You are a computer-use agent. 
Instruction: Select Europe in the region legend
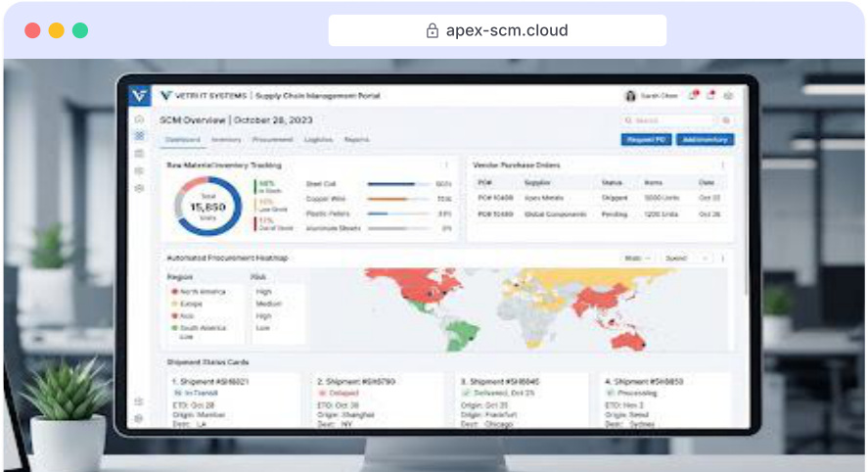coord(187,304)
